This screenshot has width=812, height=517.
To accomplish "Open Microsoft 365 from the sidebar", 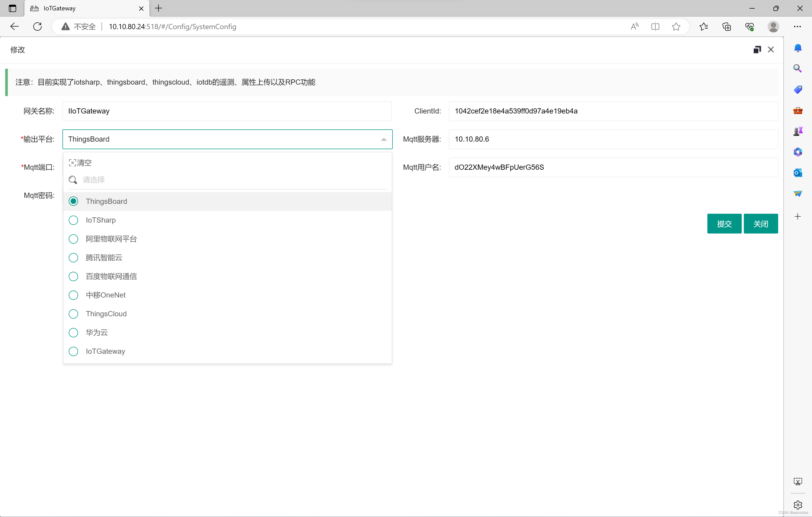I will pyautogui.click(x=798, y=152).
